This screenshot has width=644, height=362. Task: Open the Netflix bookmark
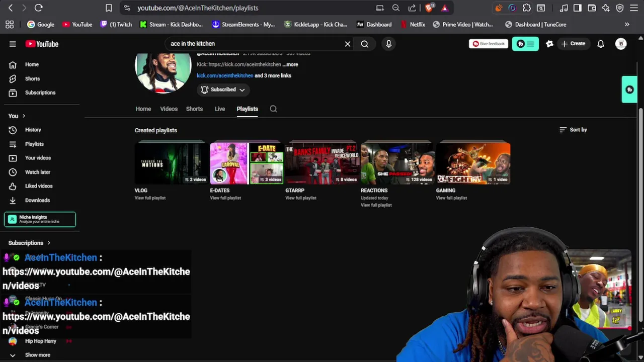(x=414, y=24)
